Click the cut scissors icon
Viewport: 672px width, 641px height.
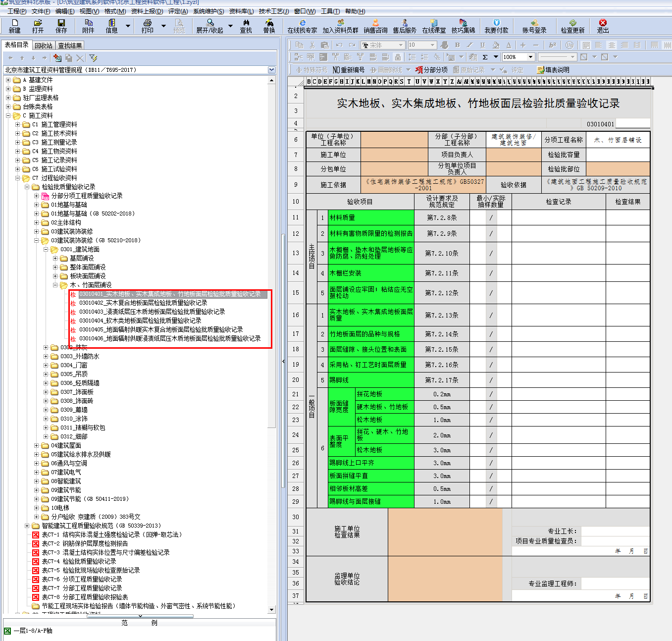pyautogui.click(x=312, y=45)
